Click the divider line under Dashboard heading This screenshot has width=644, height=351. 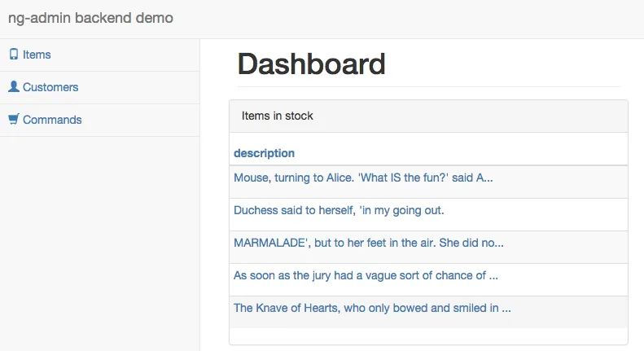[x=428, y=86]
